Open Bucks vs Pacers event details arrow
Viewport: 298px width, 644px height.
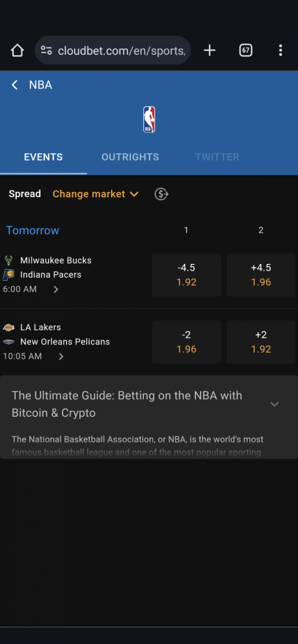(56, 290)
